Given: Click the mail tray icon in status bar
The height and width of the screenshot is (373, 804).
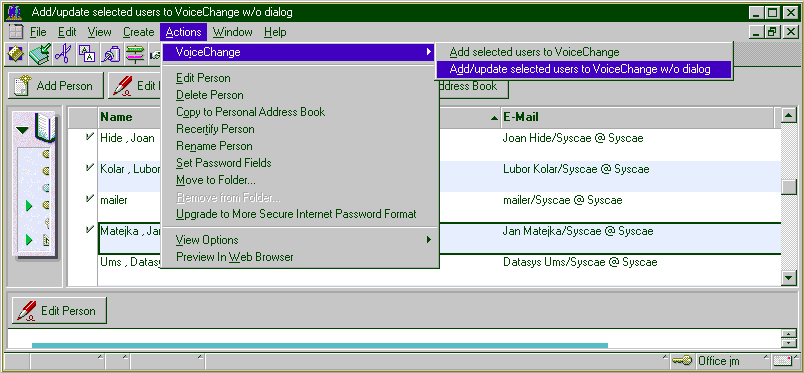Looking at the screenshot, I should pyautogui.click(x=783, y=361).
